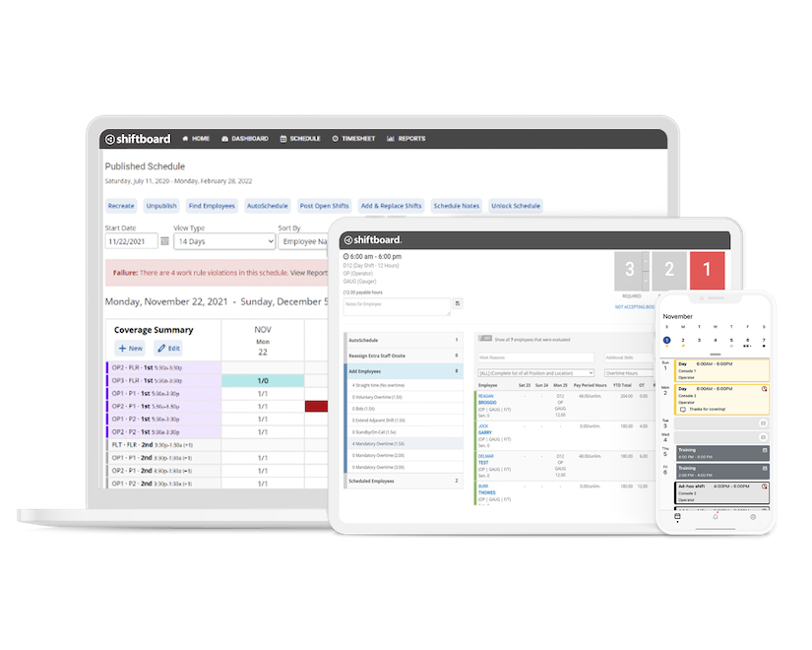Expand the View Type dropdown showing 14 Days
The height and width of the screenshot is (650, 812).
coord(224,241)
